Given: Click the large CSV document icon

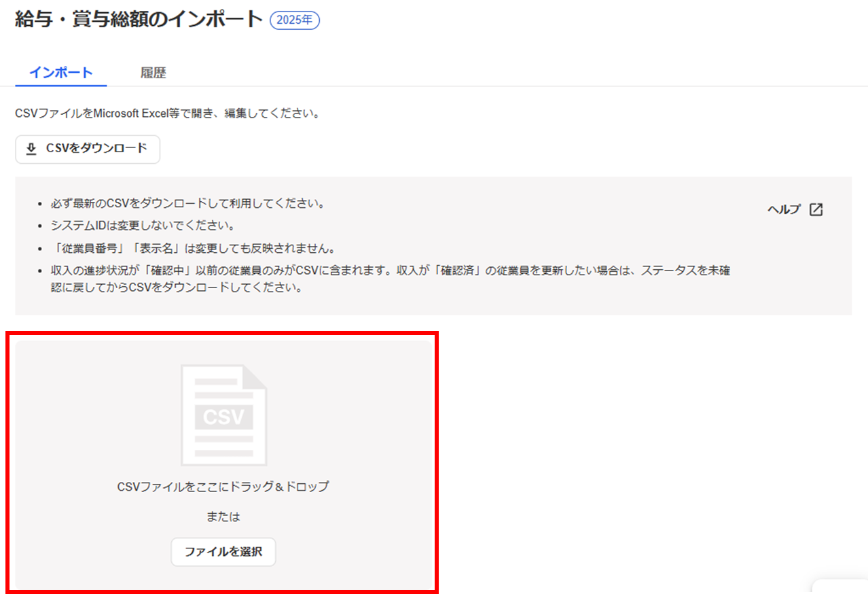Looking at the screenshot, I should (223, 415).
